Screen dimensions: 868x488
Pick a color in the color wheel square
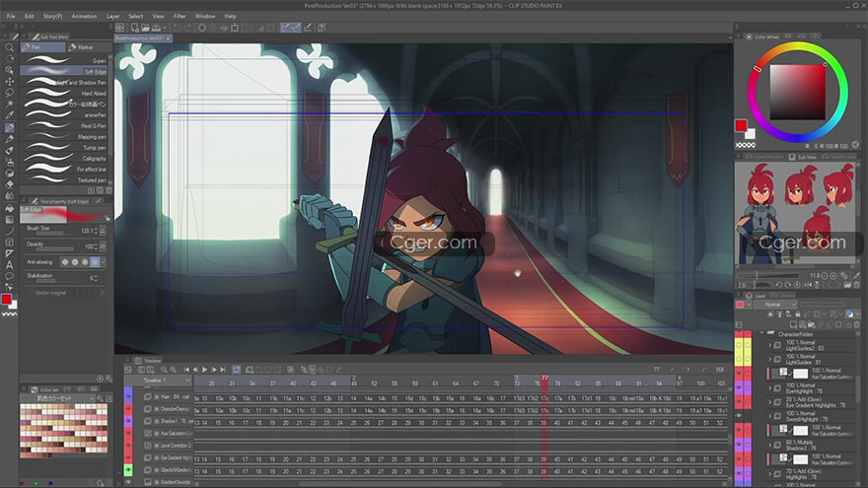click(x=797, y=92)
